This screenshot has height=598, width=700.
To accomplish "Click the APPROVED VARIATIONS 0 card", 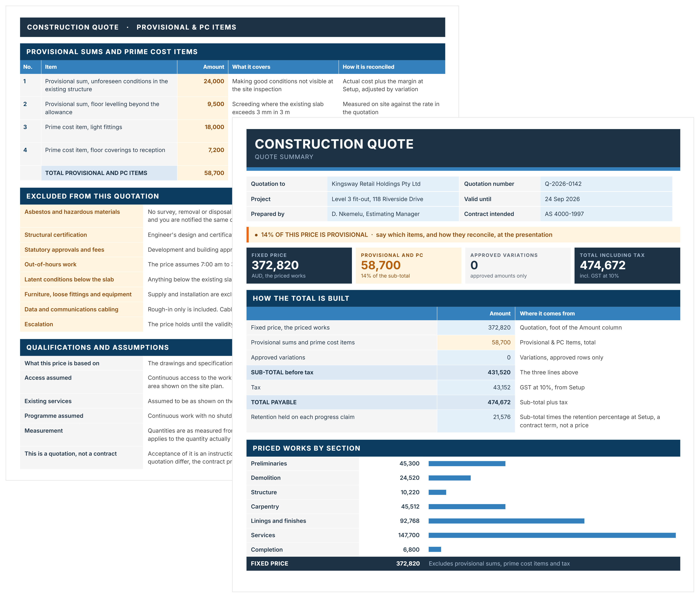I will [x=518, y=266].
